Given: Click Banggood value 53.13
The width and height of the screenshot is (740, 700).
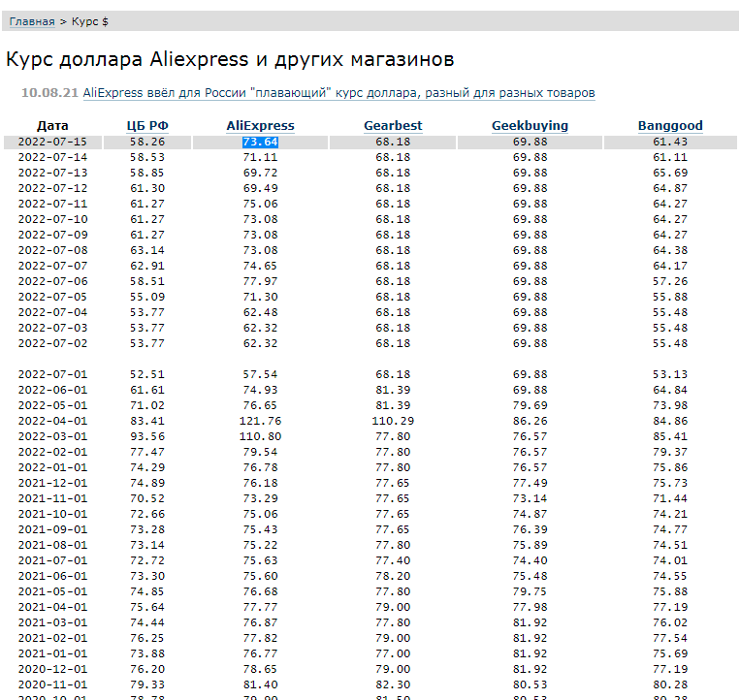Looking at the screenshot, I should coord(670,374).
